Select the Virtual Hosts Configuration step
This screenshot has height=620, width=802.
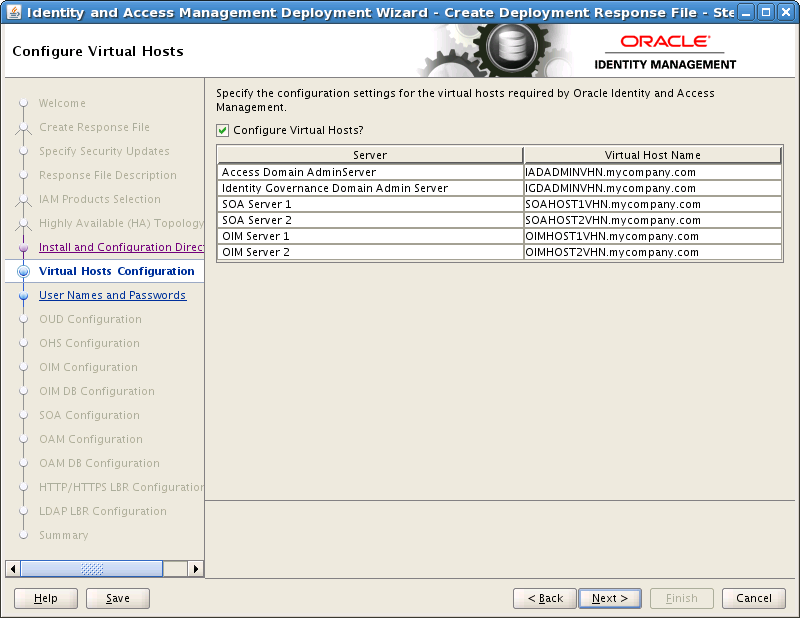(x=117, y=271)
